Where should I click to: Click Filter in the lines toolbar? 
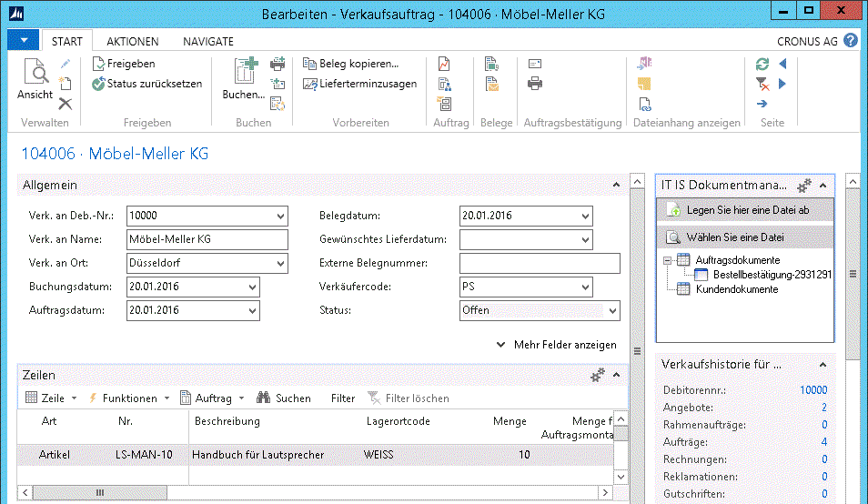[343, 398]
